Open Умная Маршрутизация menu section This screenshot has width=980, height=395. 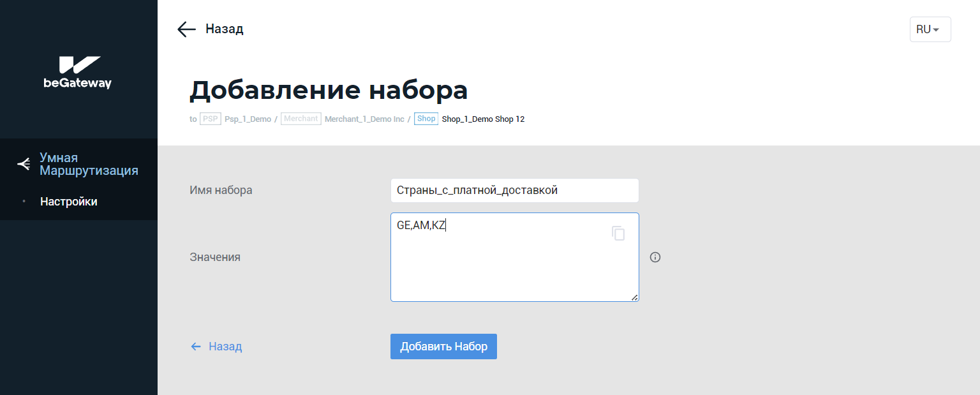(89, 164)
